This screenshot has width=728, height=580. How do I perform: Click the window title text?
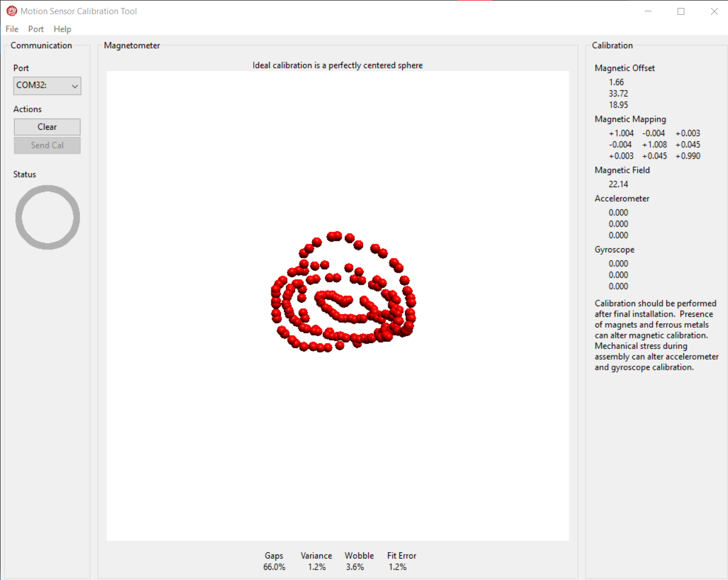point(79,11)
